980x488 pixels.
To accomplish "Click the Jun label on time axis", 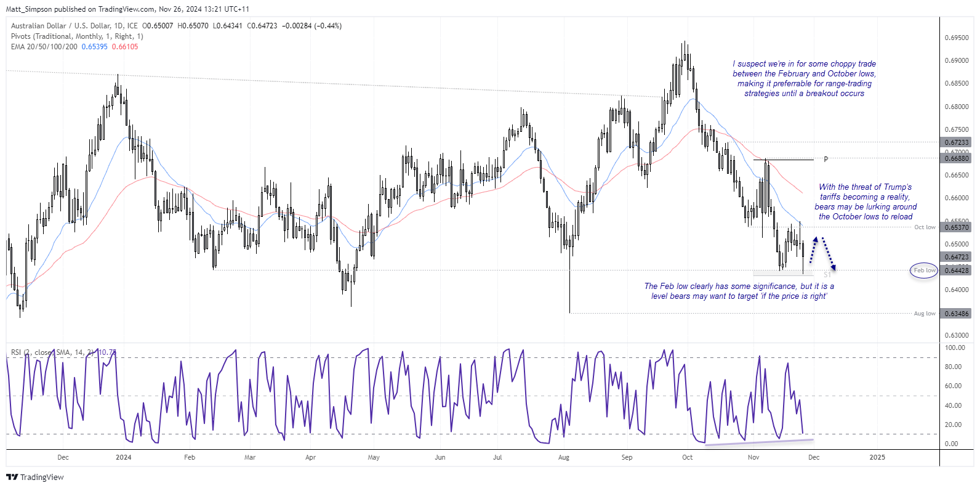I will click(x=440, y=457).
